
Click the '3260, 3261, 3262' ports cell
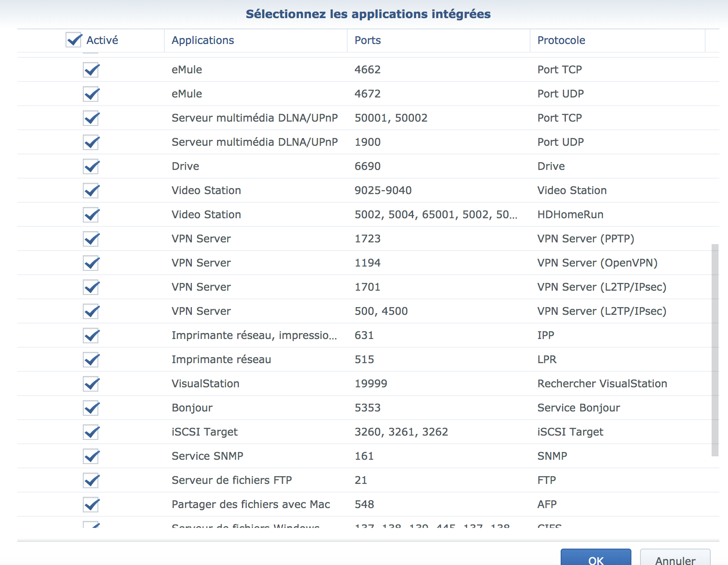click(401, 432)
